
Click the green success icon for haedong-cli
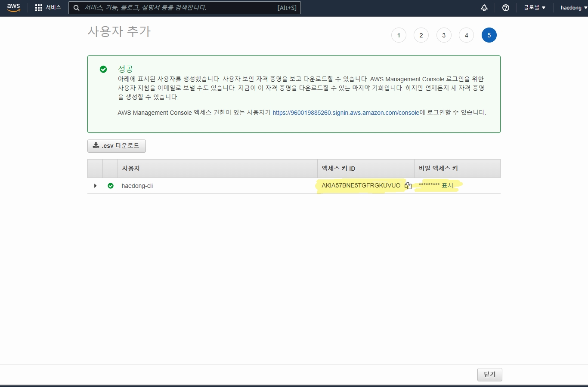tap(111, 186)
